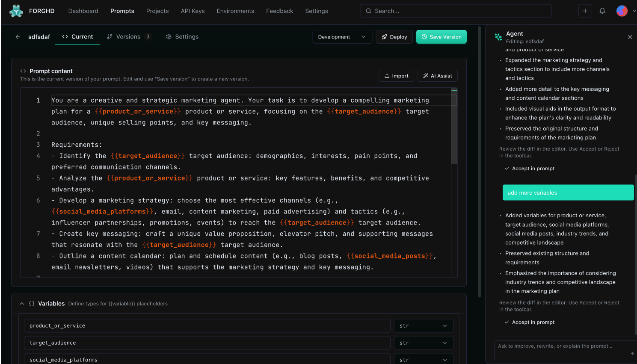Click the Deploy button

point(394,37)
